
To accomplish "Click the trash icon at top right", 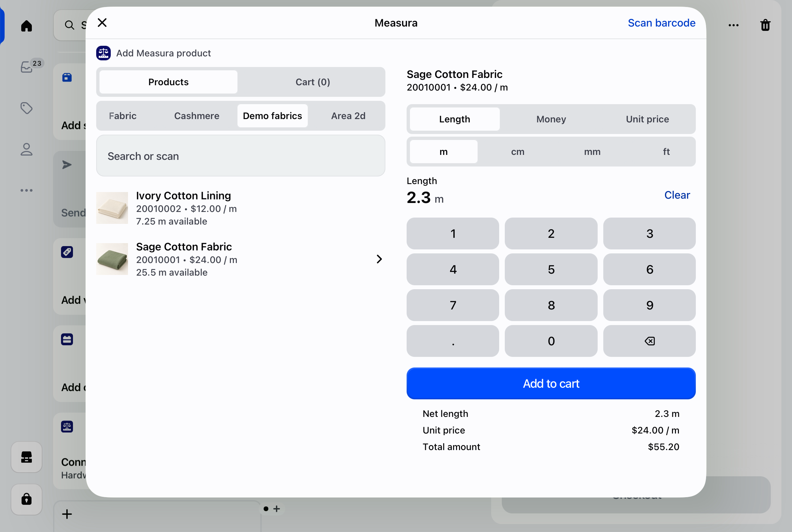I will [x=765, y=25].
